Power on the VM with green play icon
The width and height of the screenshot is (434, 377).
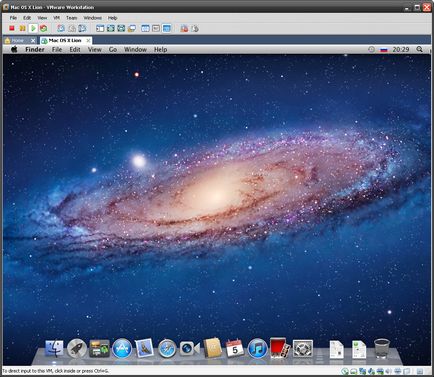(x=33, y=28)
